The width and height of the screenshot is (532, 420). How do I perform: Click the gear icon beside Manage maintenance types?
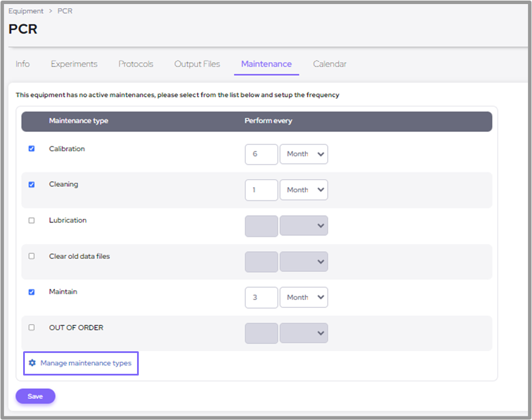tap(32, 363)
